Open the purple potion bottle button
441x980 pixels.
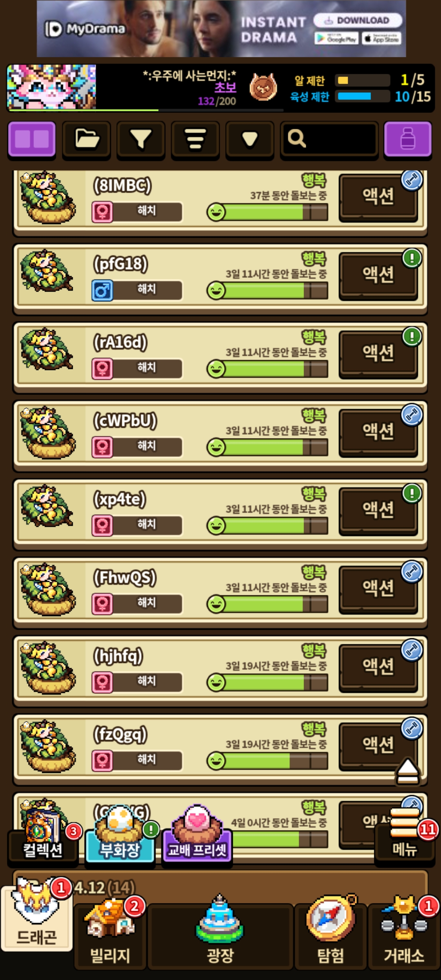408,139
